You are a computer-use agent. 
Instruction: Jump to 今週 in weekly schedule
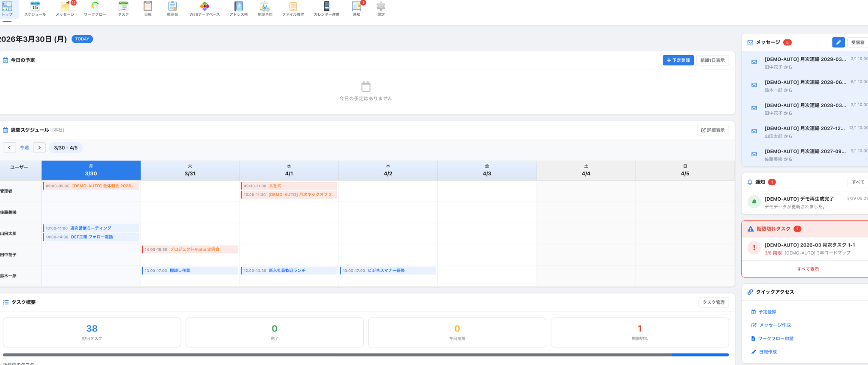click(24, 148)
